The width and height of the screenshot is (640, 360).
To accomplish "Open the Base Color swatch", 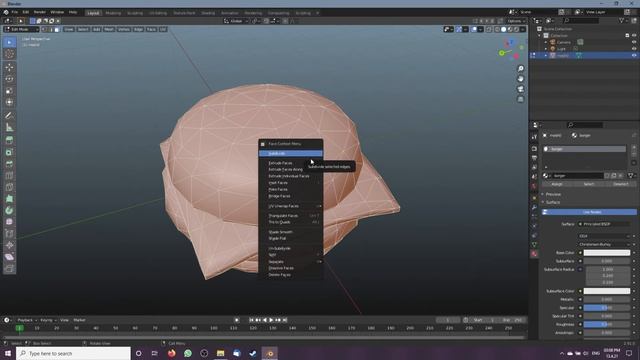I will (607, 253).
